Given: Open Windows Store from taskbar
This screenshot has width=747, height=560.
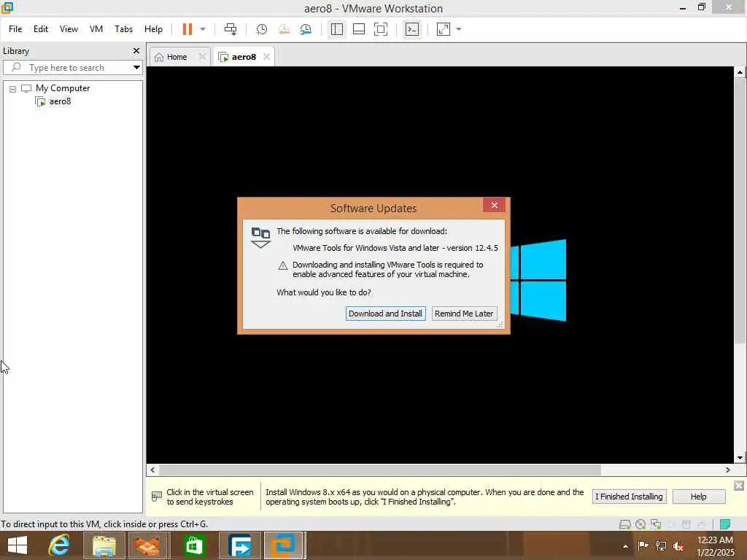Looking at the screenshot, I should pos(193,545).
